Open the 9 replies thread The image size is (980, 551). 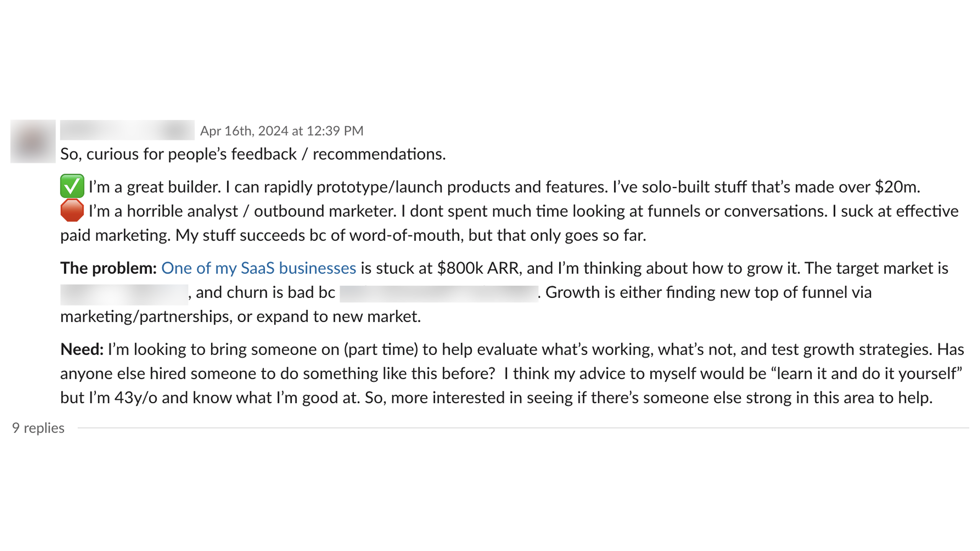pyautogui.click(x=38, y=428)
